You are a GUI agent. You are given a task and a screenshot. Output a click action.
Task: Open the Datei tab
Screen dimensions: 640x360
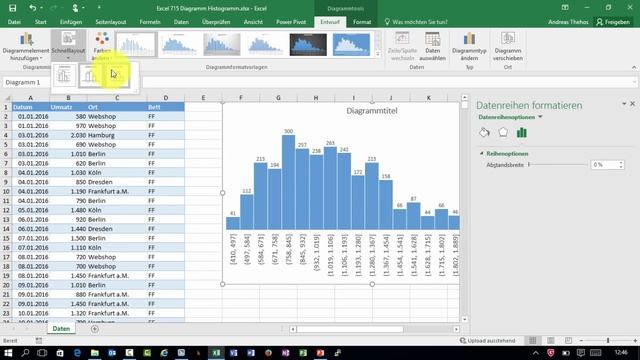(x=14, y=22)
